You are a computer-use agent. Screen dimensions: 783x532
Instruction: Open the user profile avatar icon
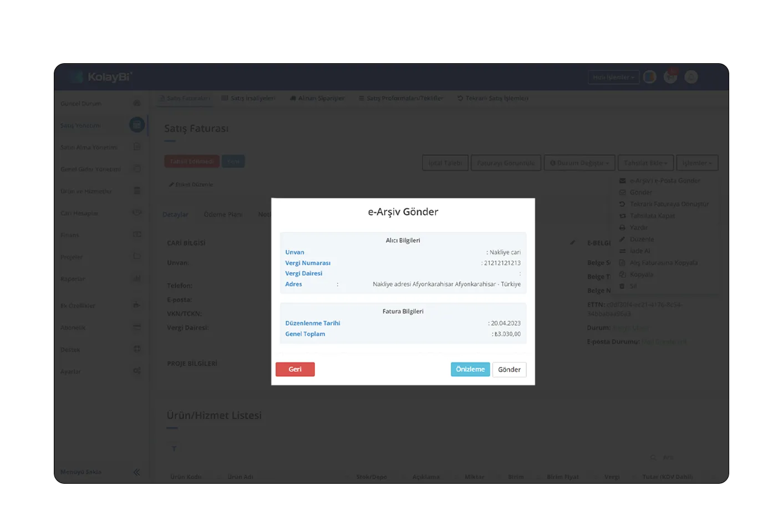pos(691,77)
